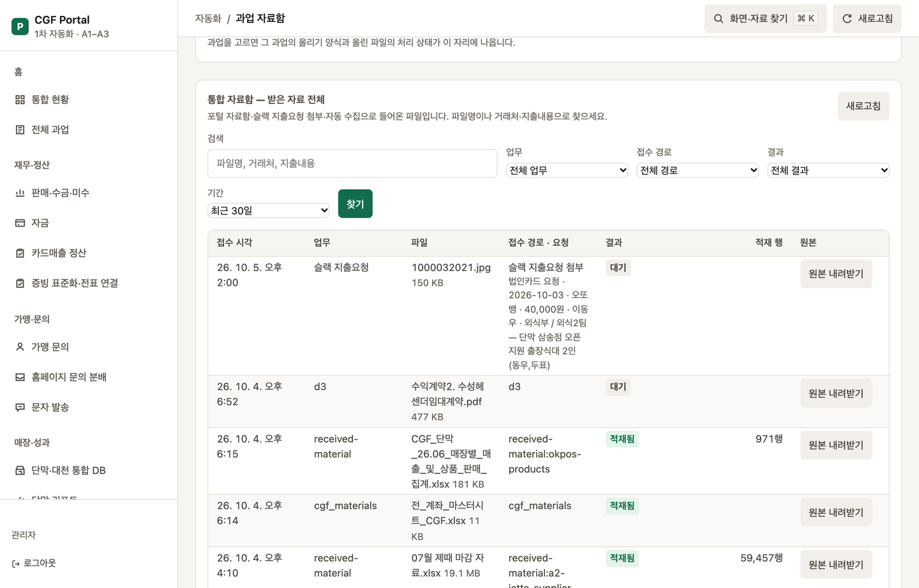
Task: Download original for 수익계약2. 수성헤센더임대계약.pdf row
Action: point(836,393)
